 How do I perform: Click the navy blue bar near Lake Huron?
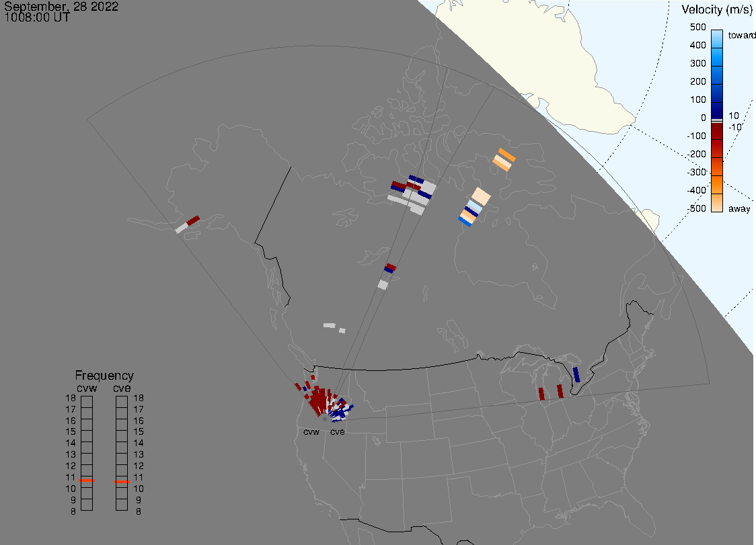pos(576,375)
